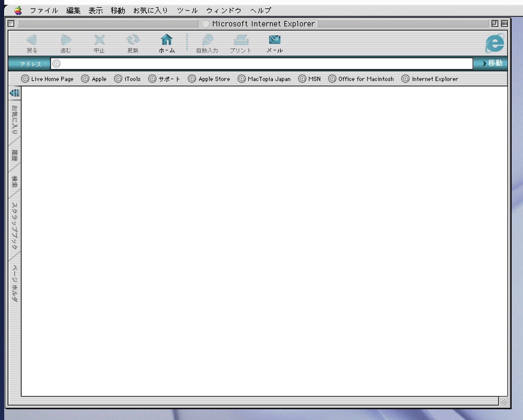Open the サポート favorite link
The image size is (523, 420).
[x=164, y=79]
